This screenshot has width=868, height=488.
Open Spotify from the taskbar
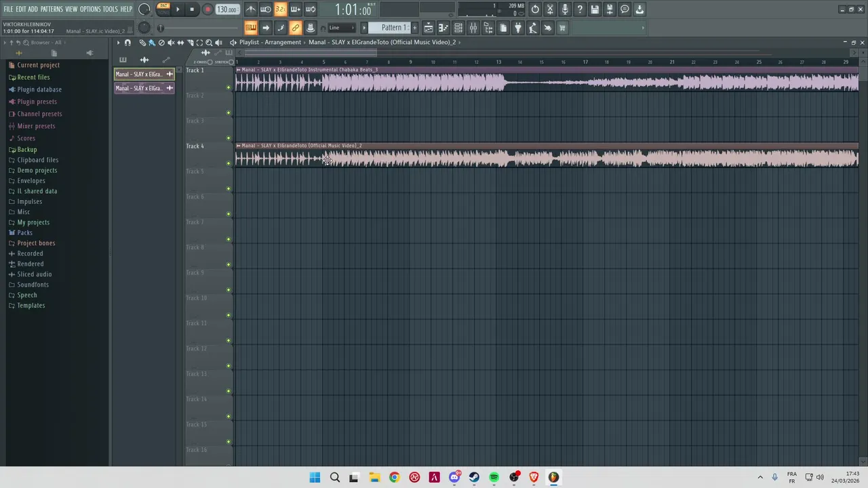494,477
